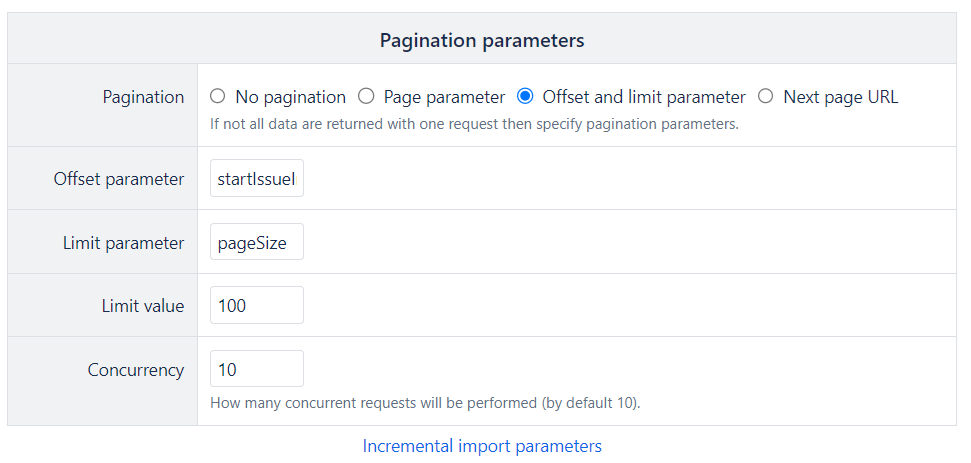Click the Limit value field showing 100
The height and width of the screenshot is (463, 971).
click(257, 306)
